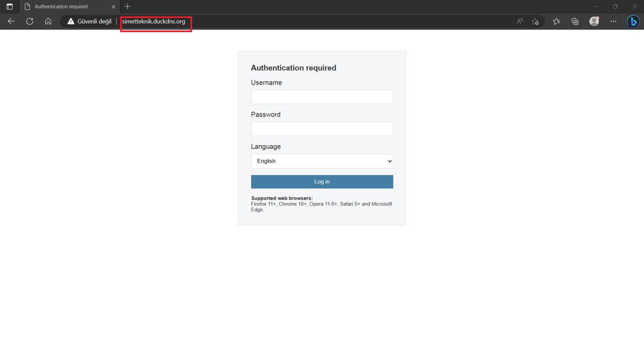Add this page to favorites
644x345 pixels.
coord(535,21)
